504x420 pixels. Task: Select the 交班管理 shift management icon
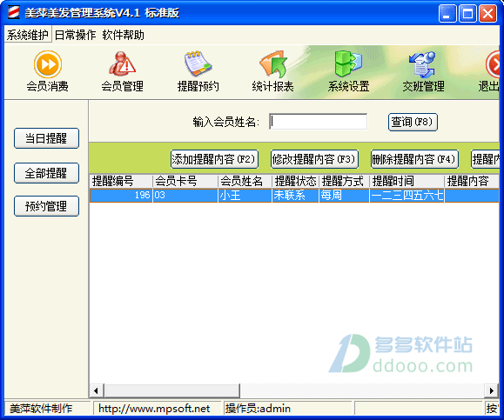[x=423, y=64]
